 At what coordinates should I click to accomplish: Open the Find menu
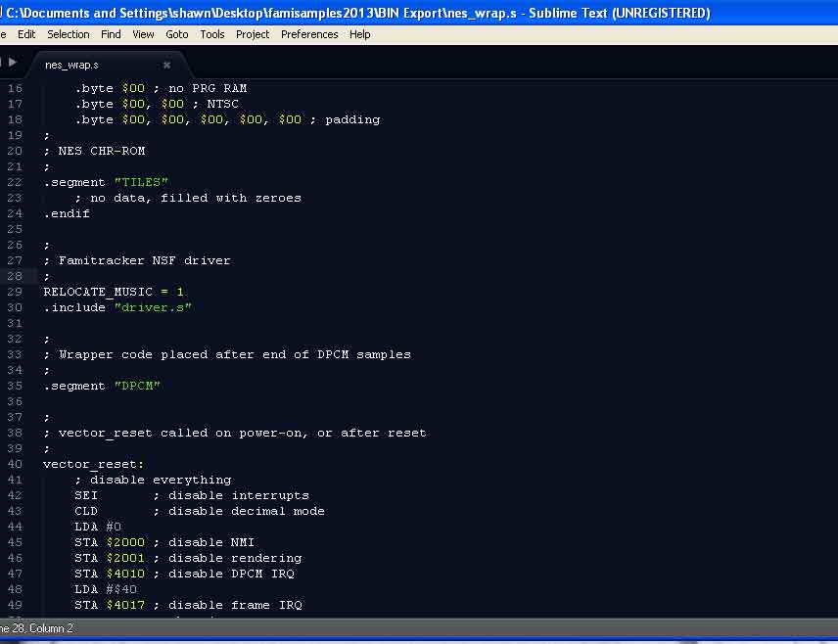click(111, 34)
